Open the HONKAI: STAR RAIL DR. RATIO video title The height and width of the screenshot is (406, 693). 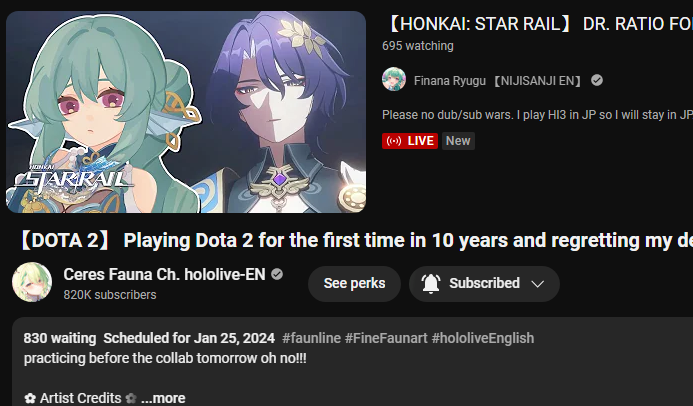pyautogui.click(x=538, y=24)
